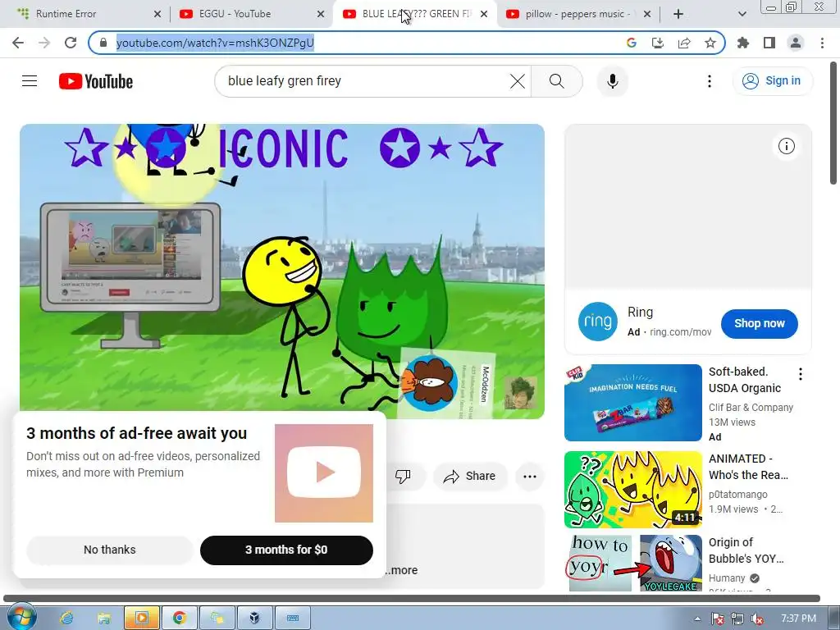Screen dimensions: 840x630
Task: Open Windows Explorer folder on the taskbar
Action: 104,619
